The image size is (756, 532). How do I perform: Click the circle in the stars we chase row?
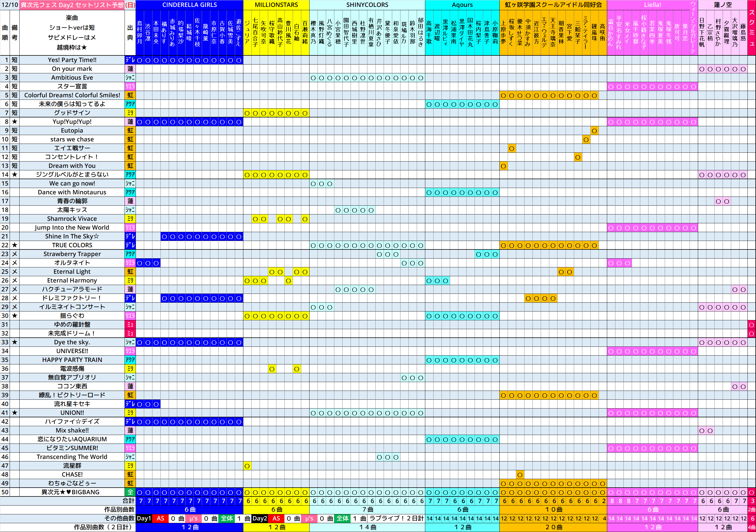point(586,140)
